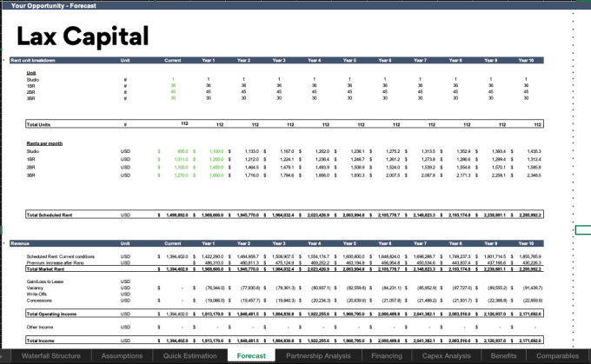The height and width of the screenshot is (364, 591).
Task: Select the Current column header in Revenue section
Action: point(173,243)
